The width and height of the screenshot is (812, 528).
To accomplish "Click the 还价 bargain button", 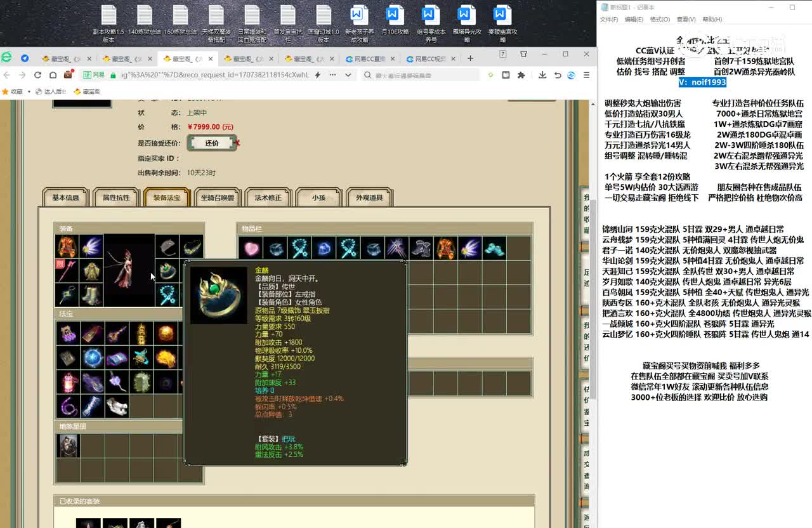I will click(x=212, y=143).
